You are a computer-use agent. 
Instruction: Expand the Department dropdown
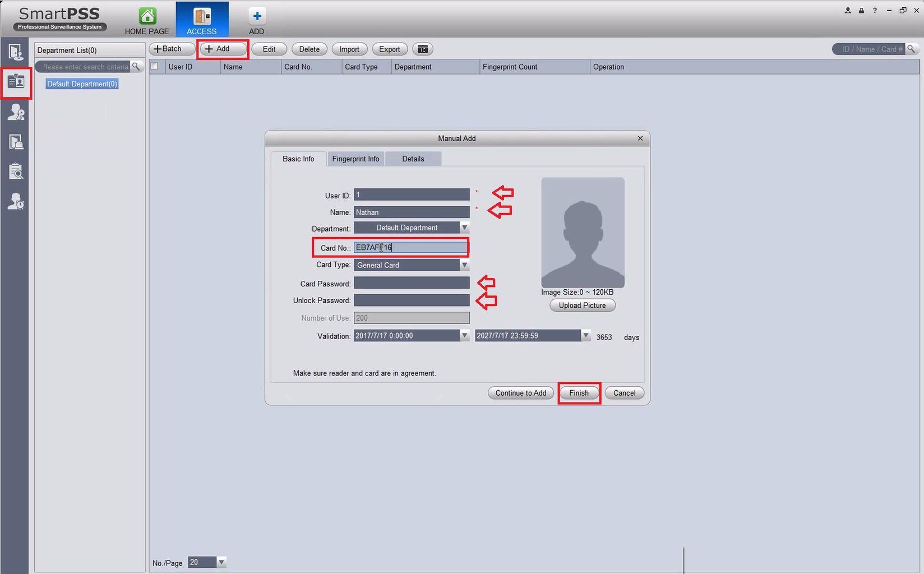(x=464, y=228)
